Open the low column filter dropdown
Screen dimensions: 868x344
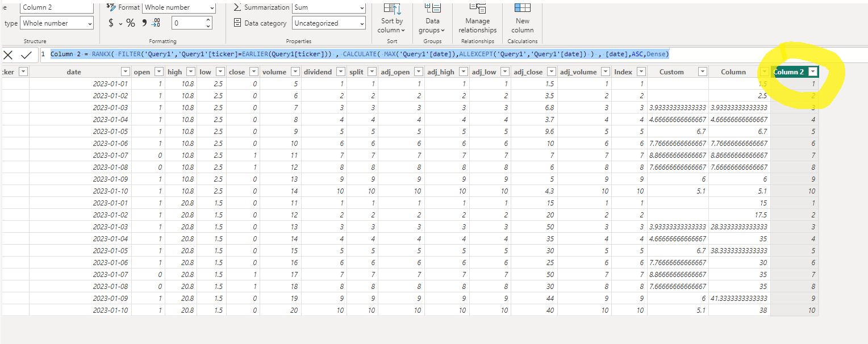tap(220, 72)
